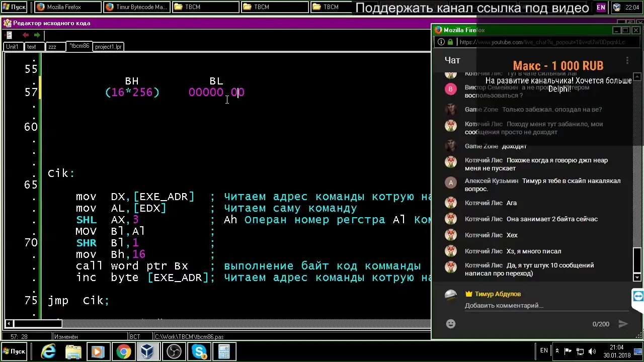Click the site info icon in Firefox
The width and height of the screenshot is (644, 362).
[441, 42]
